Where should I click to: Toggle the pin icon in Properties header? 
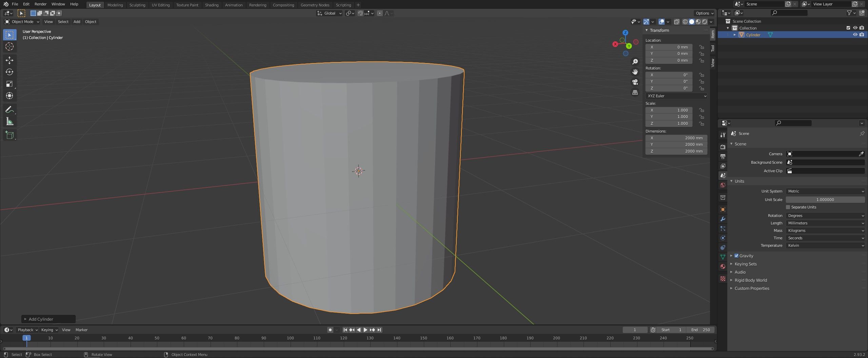click(x=862, y=134)
